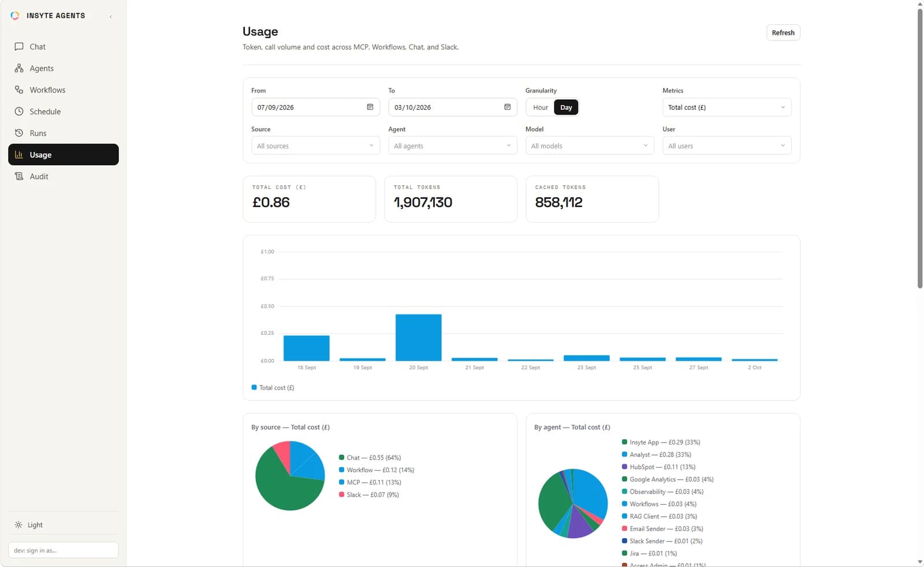Click the Agents hierarchy icon
This screenshot has width=924, height=567.
click(19, 68)
